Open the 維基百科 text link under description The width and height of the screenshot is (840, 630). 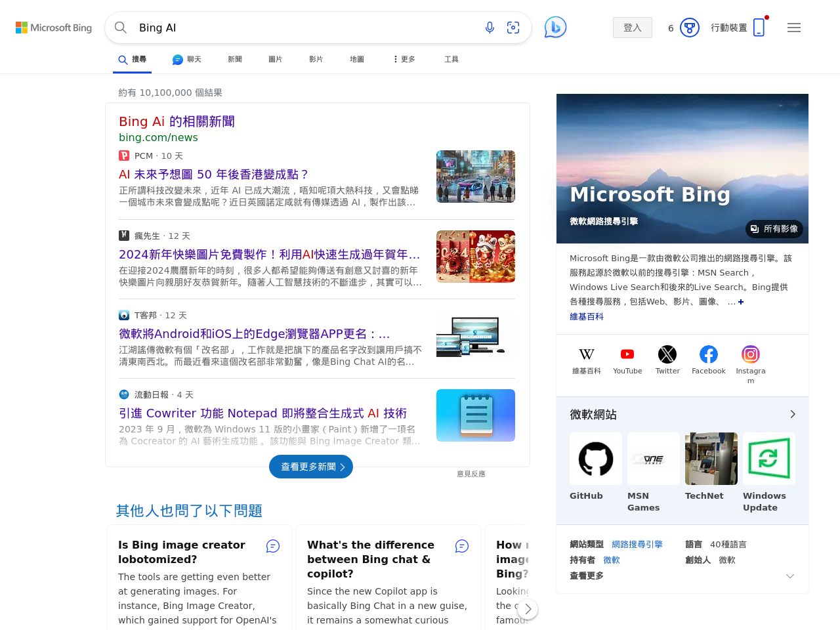(587, 316)
